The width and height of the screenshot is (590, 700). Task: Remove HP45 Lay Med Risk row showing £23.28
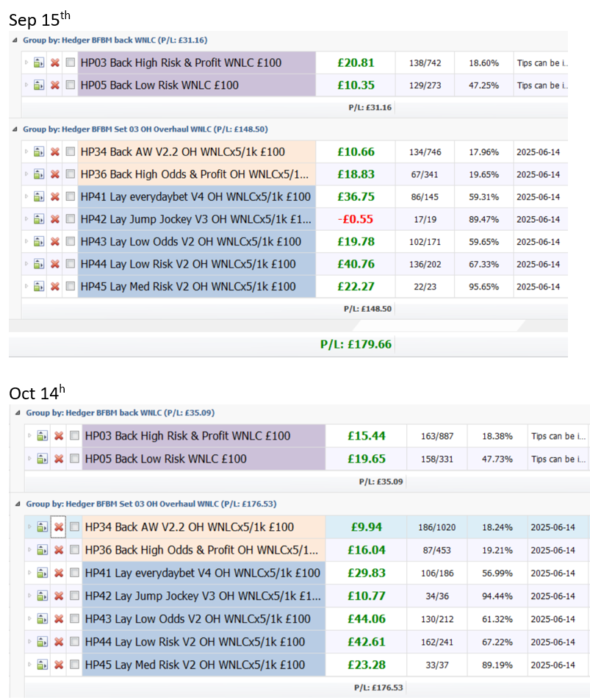(x=59, y=665)
